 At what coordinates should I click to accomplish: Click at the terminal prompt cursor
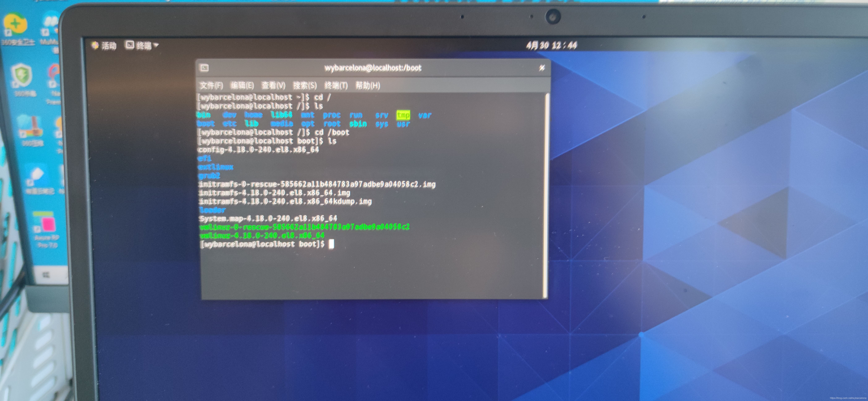(331, 244)
